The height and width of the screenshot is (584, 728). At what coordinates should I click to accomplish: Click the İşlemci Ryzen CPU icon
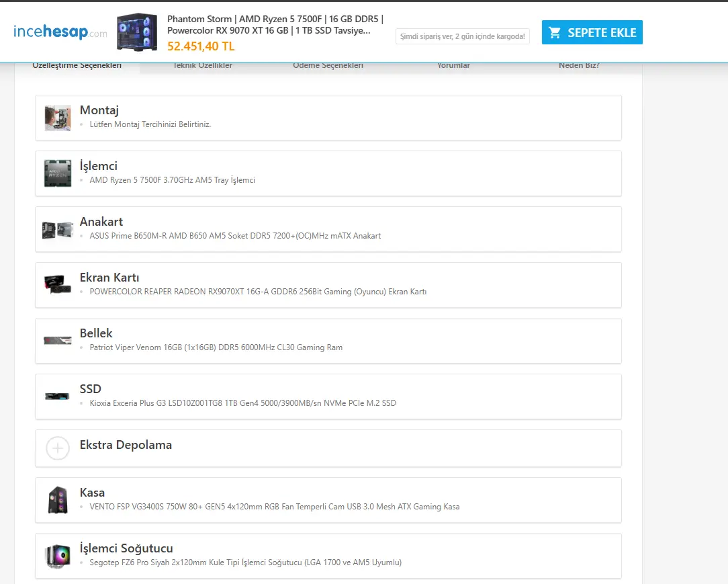click(58, 173)
